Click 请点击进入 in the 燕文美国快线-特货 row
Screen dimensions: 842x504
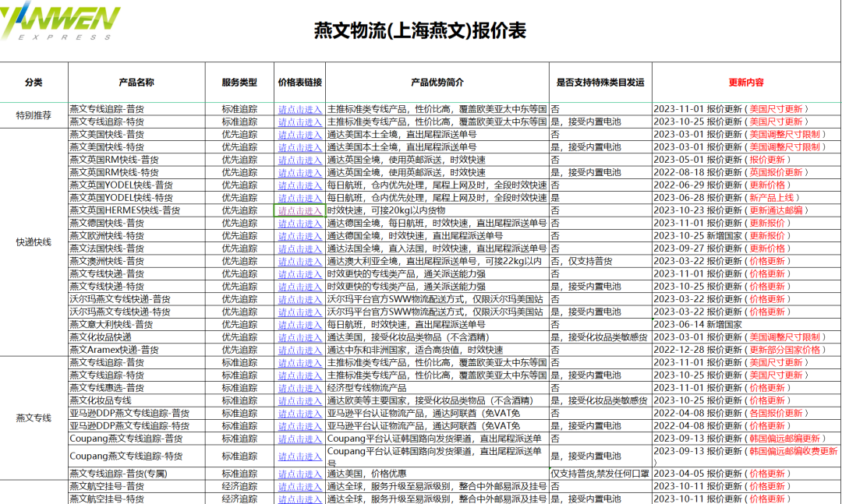299,147
